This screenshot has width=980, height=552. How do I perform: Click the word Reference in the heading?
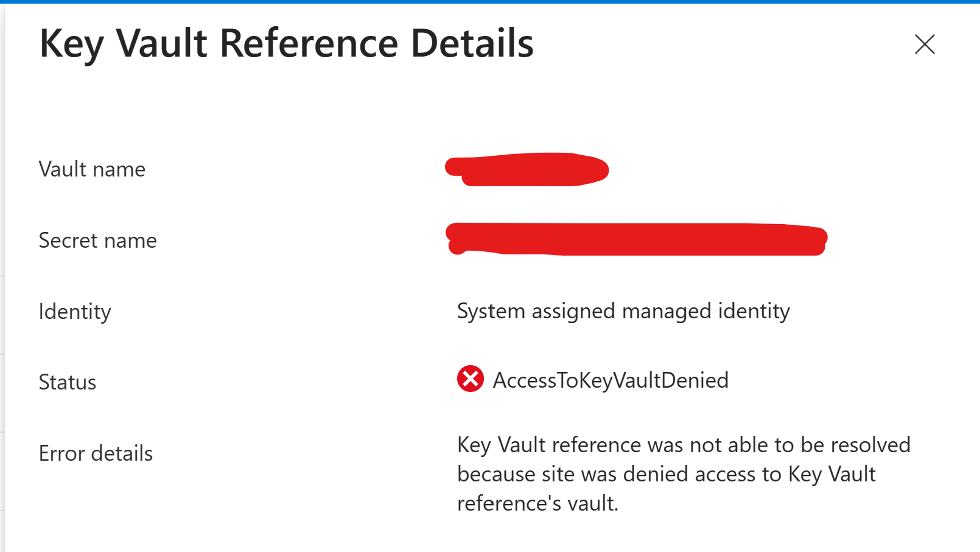pyautogui.click(x=309, y=44)
